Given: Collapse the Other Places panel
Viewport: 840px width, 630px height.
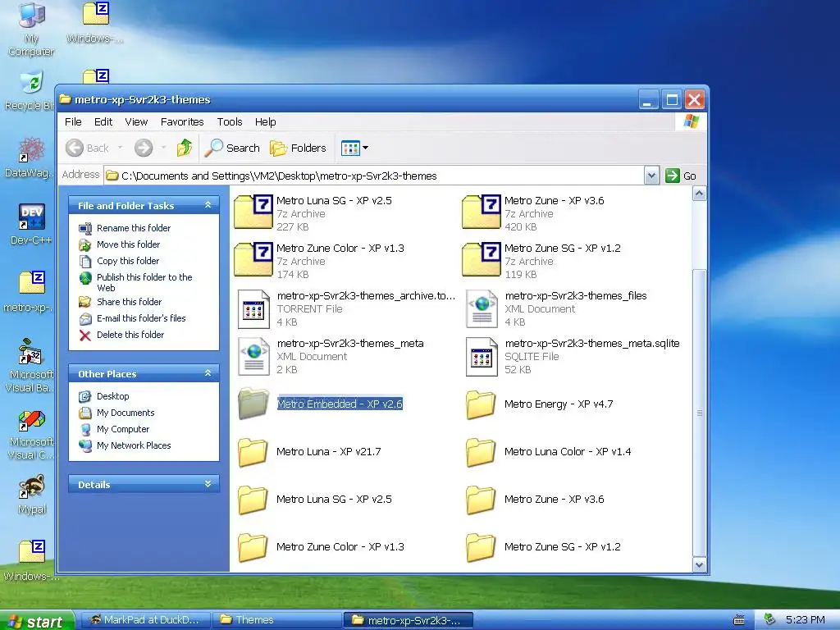Looking at the screenshot, I should coord(208,373).
